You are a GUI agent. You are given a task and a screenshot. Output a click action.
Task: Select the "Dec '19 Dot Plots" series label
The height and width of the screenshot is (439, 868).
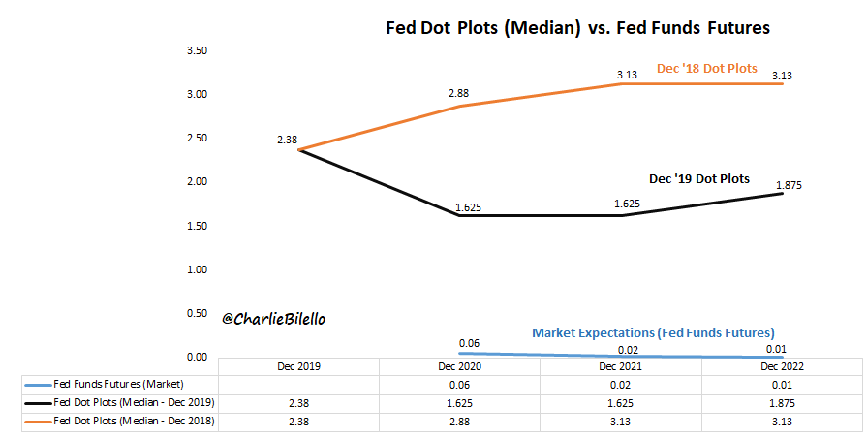point(698,179)
